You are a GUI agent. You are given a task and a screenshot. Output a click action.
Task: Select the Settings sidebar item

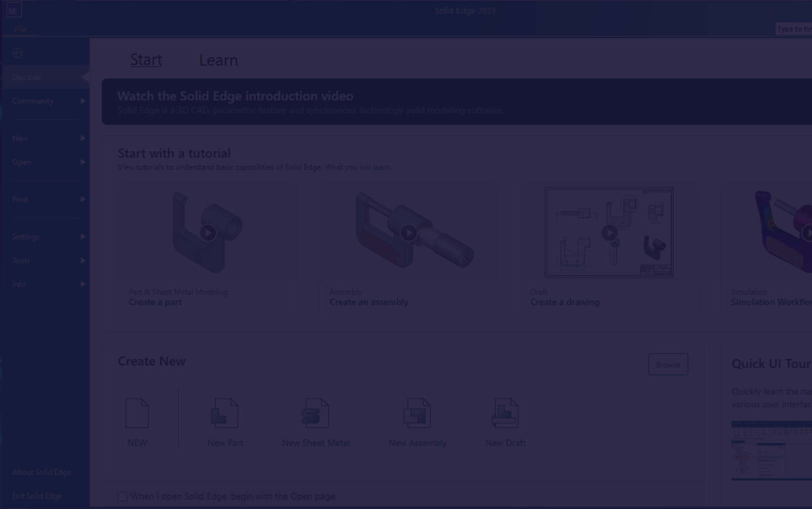45,237
